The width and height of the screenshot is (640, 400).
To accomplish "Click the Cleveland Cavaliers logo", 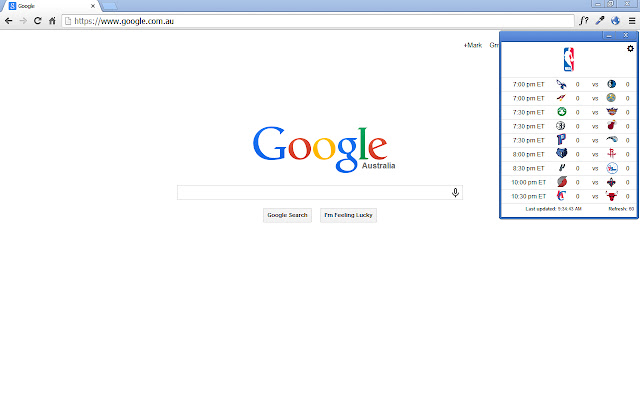I will pyautogui.click(x=562, y=98).
